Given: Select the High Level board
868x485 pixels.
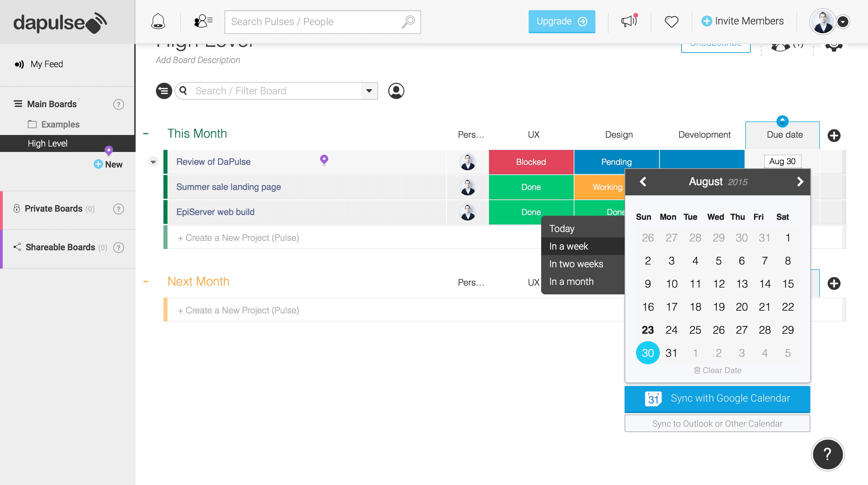Looking at the screenshot, I should (x=68, y=143).
